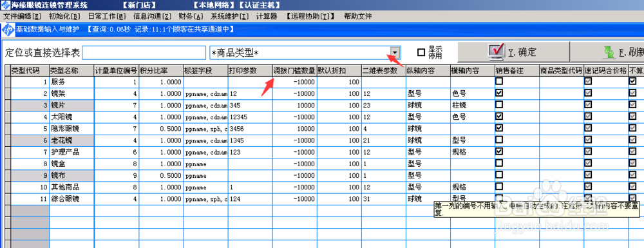Image resolution: width=644 pixels, height=248 pixels.
Task: Toggle 销售备注 checkbox for 护理产品 row
Action: point(499,152)
